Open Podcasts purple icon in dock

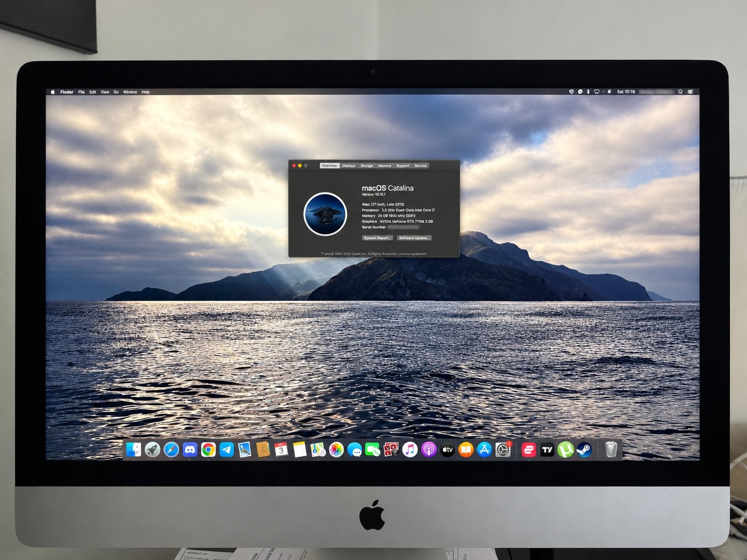point(429,450)
